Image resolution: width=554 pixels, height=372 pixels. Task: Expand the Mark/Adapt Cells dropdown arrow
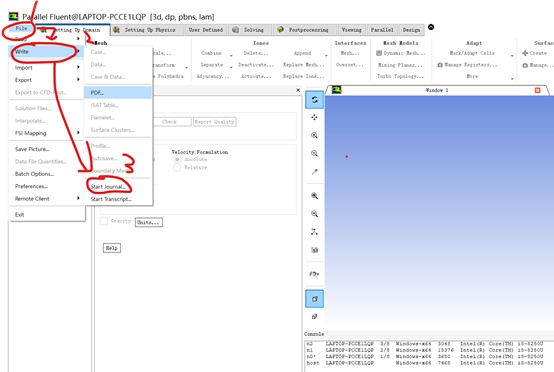[x=512, y=56]
